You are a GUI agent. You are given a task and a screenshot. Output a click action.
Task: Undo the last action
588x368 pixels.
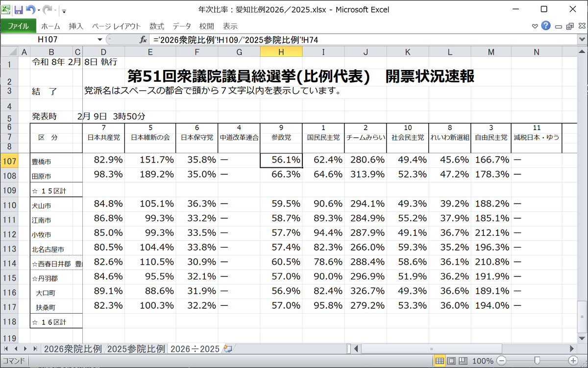[x=30, y=9]
